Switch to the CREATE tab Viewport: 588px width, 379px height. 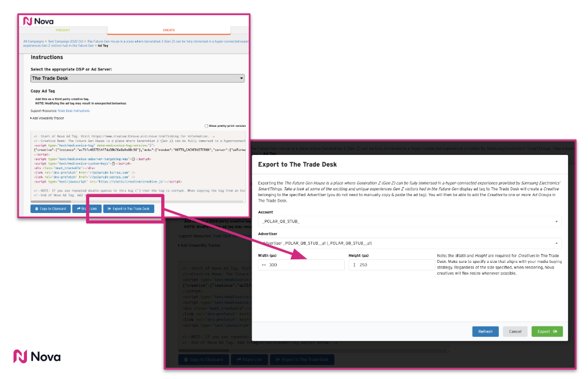tap(168, 30)
